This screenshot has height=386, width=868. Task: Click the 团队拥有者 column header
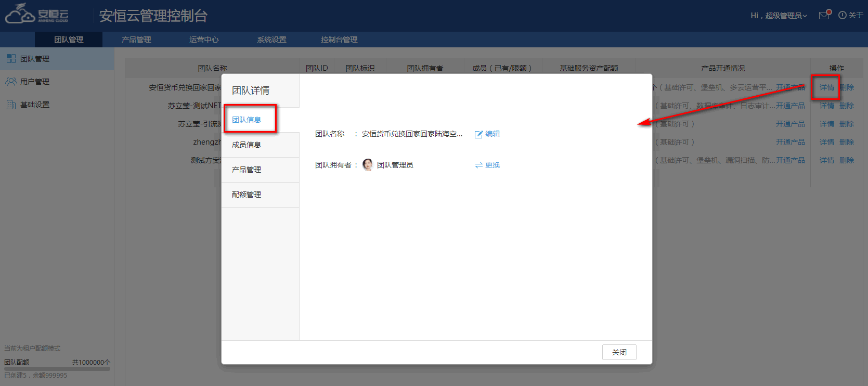click(425, 68)
